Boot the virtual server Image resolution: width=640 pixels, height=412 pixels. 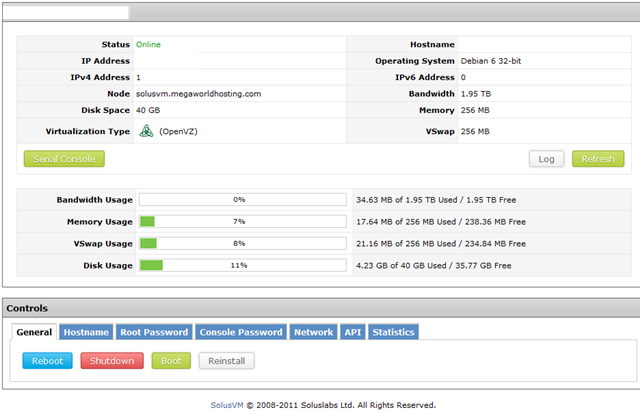(171, 361)
